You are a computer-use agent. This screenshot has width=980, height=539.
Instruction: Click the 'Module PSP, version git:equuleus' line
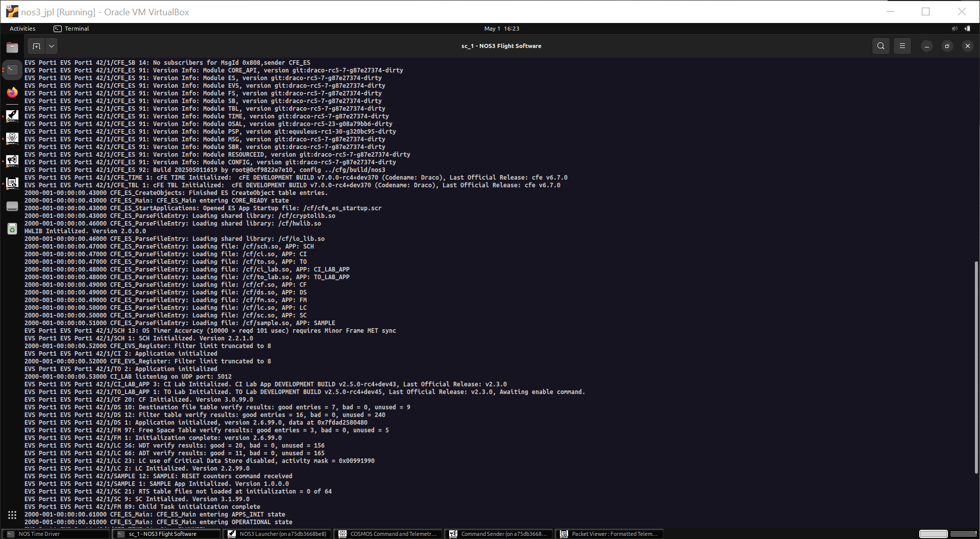click(210, 132)
